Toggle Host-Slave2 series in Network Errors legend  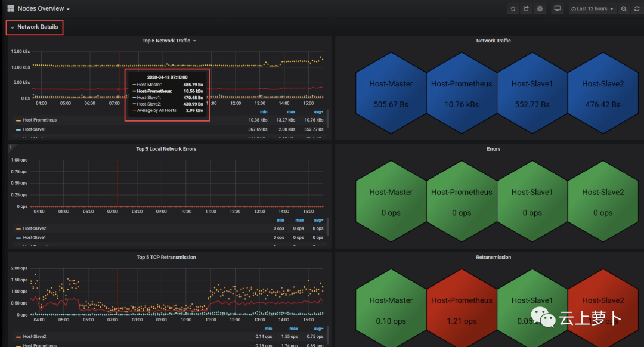tap(34, 228)
